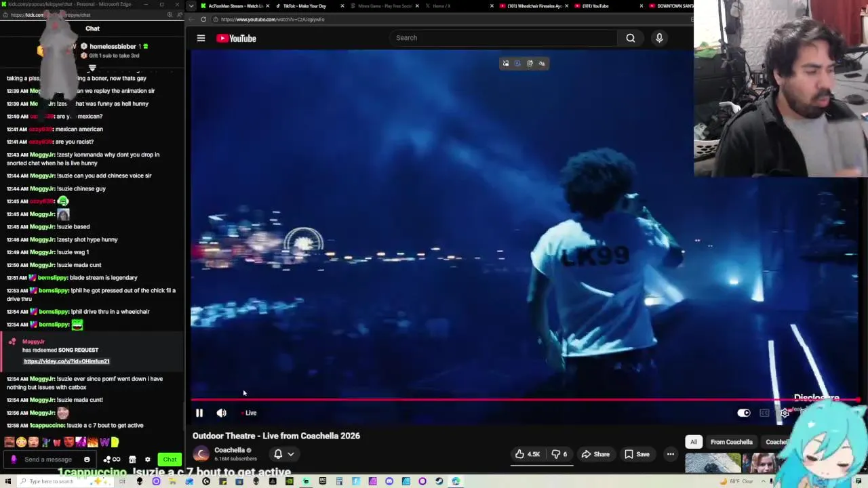Screen dimensions: 868x488
Task: Click the Send a message chat field
Action: point(49,460)
